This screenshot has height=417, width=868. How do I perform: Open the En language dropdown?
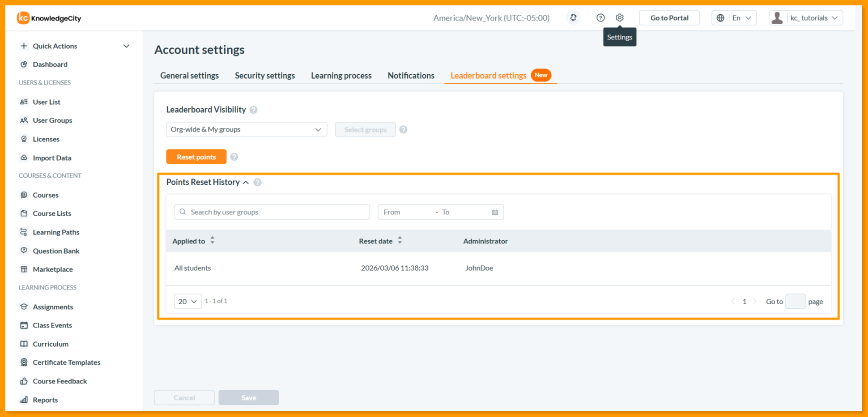click(734, 18)
